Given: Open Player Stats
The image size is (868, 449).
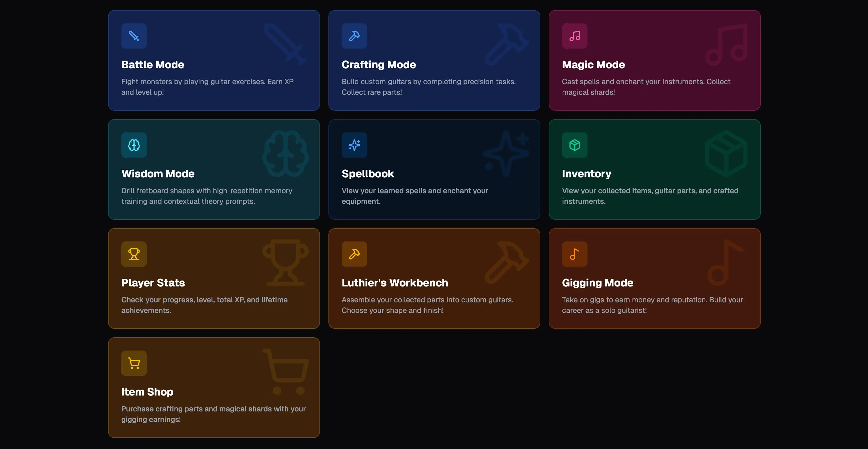Looking at the screenshot, I should point(214,279).
